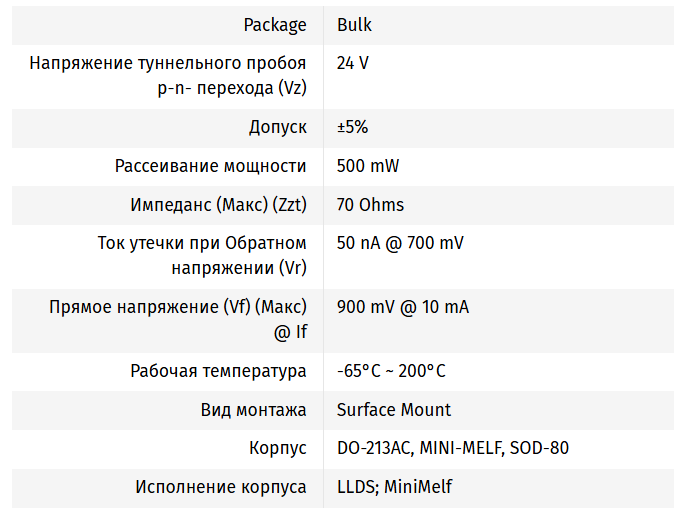Select the "900 mV @ 10 mA" value
Viewport: 674px width, 514px height.
403,307
